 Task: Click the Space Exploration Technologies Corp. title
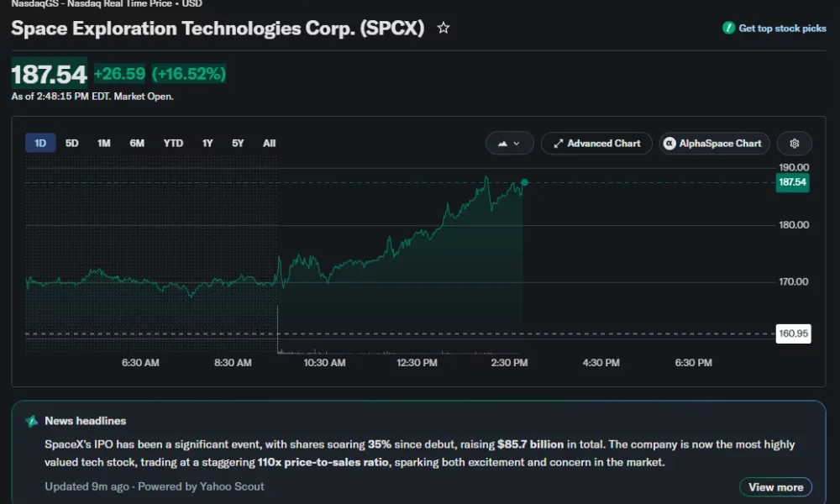pos(218,29)
